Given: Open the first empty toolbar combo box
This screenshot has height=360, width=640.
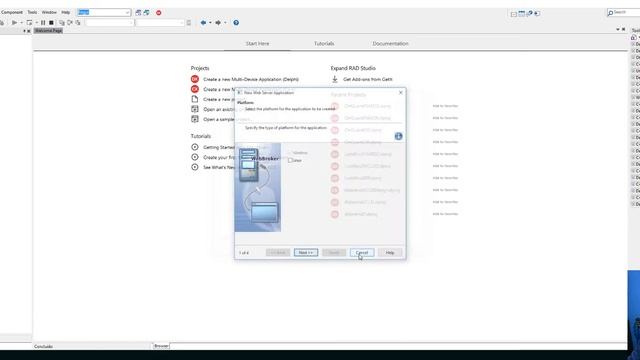Looking at the screenshot, I should [109, 23].
